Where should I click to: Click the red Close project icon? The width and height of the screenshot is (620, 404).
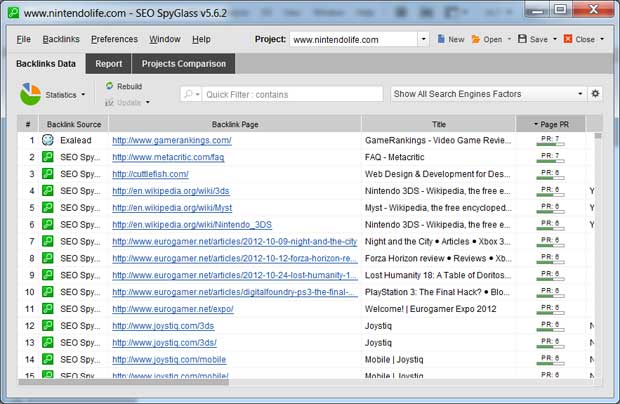pyautogui.click(x=568, y=39)
